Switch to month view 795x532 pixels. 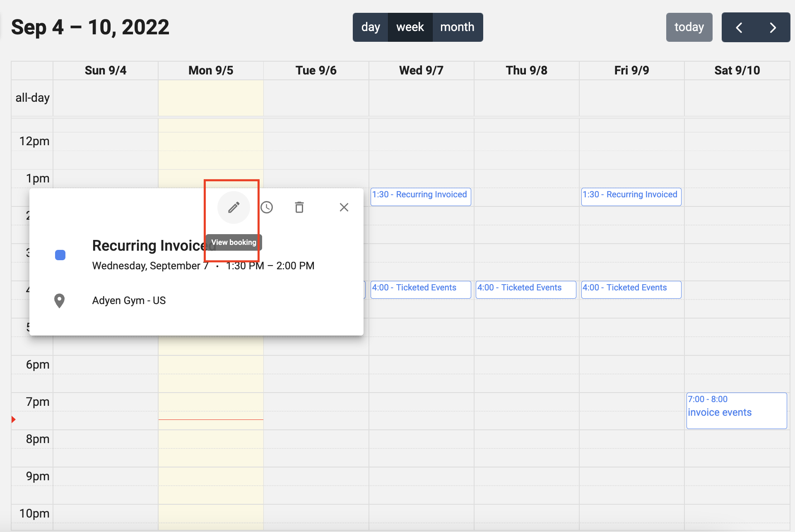457,27
